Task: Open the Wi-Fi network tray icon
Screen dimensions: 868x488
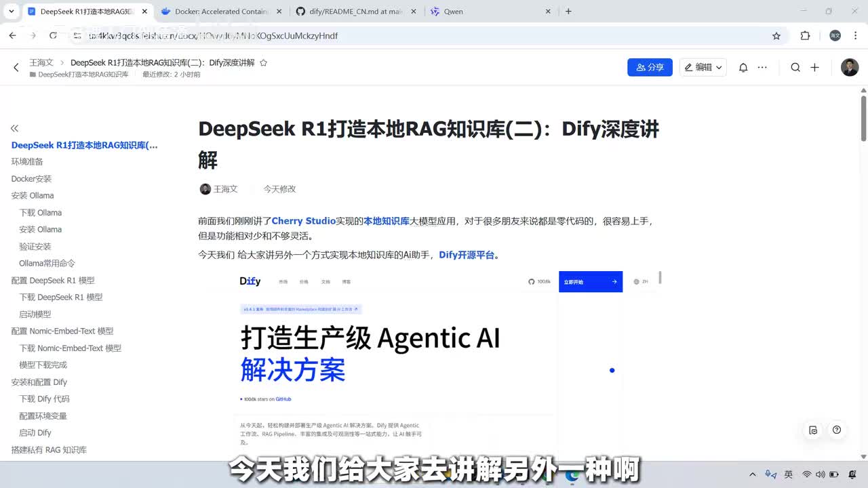Action: tap(806, 474)
